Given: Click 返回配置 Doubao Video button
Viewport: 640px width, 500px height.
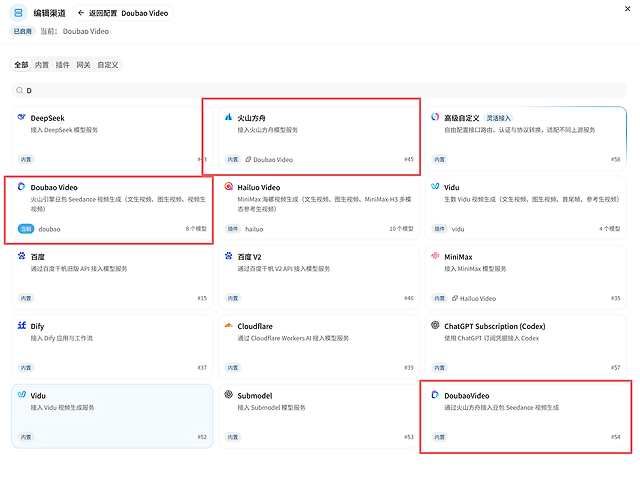Looking at the screenshot, I should (x=122, y=13).
